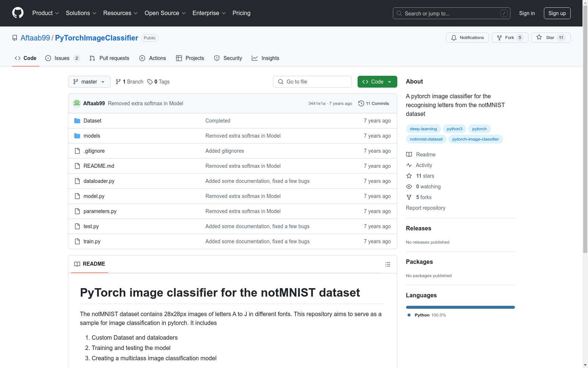
Task: Open the test.py file
Action: click(91, 226)
